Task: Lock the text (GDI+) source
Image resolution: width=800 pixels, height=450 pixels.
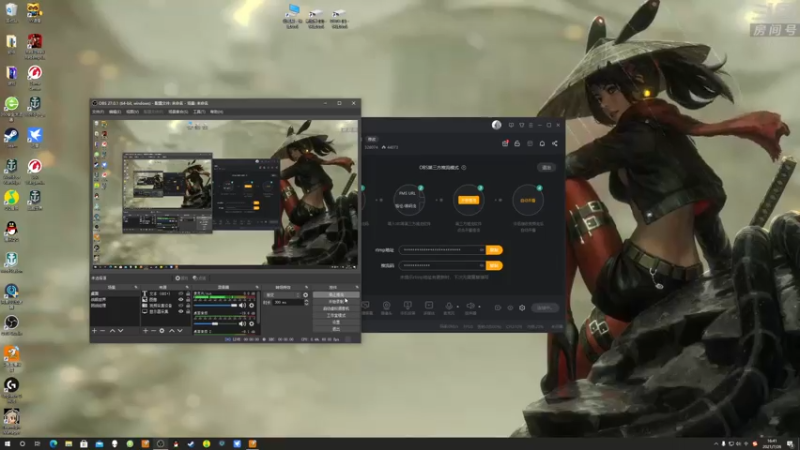Action: pos(188,293)
